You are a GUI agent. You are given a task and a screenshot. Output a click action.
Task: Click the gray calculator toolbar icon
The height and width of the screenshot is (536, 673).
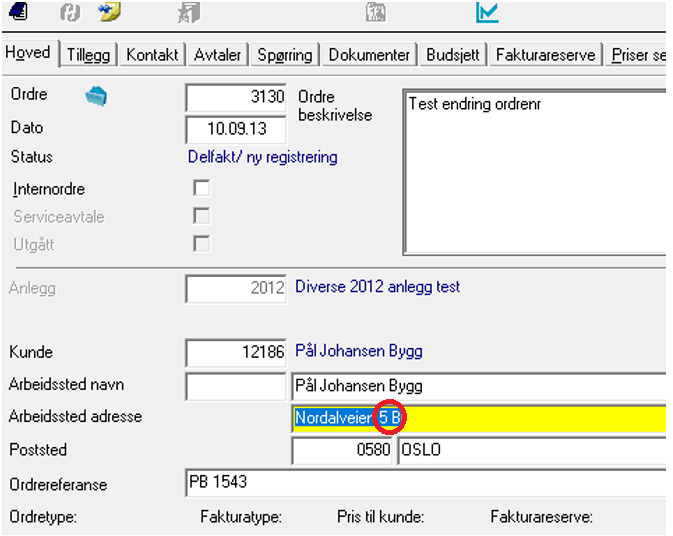pyautogui.click(x=376, y=12)
